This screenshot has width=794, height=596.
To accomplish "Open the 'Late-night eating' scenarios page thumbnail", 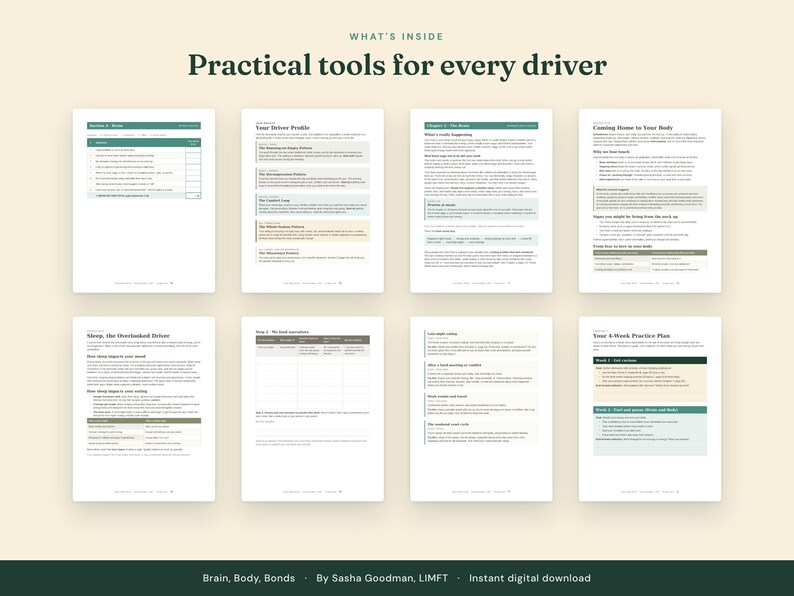I will pos(481,409).
